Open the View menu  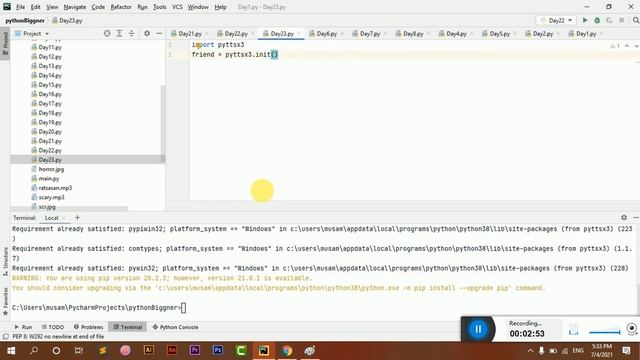[x=52, y=7]
